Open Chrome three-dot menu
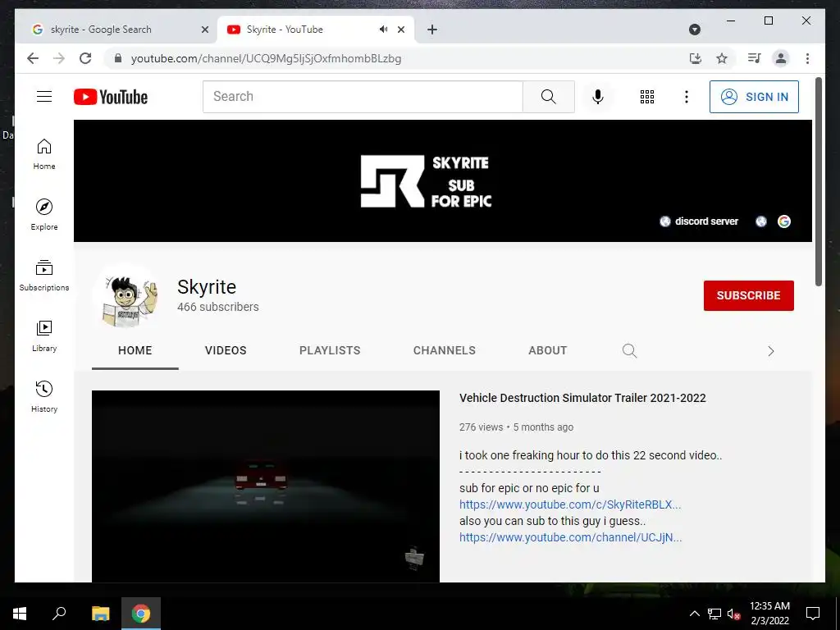The width and height of the screenshot is (840, 630). click(x=807, y=58)
